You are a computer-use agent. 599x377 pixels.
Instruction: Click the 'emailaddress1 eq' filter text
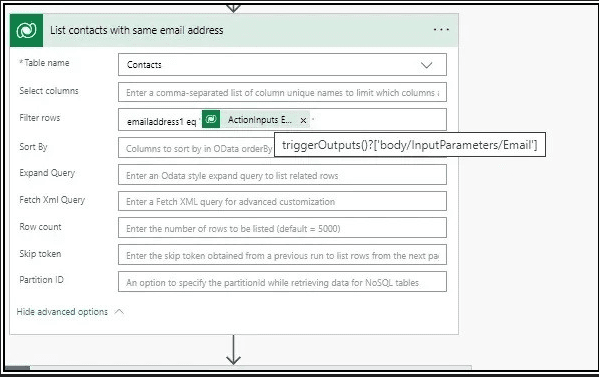click(161, 121)
